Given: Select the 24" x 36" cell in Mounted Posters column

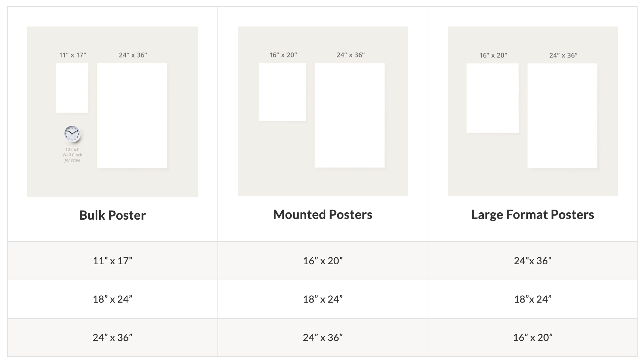Looking at the screenshot, I should tap(323, 338).
